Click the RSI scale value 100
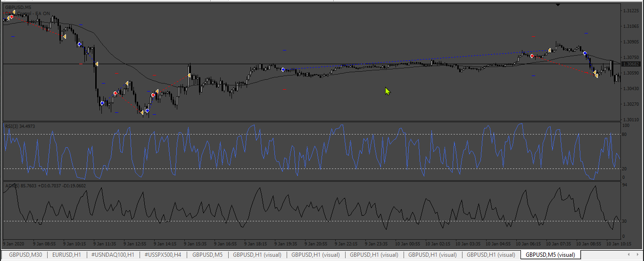 [626, 126]
